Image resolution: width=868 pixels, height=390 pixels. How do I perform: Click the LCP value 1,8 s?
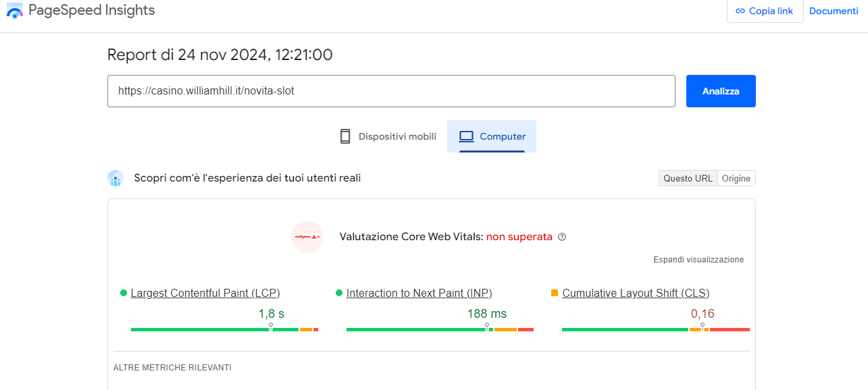coord(272,314)
